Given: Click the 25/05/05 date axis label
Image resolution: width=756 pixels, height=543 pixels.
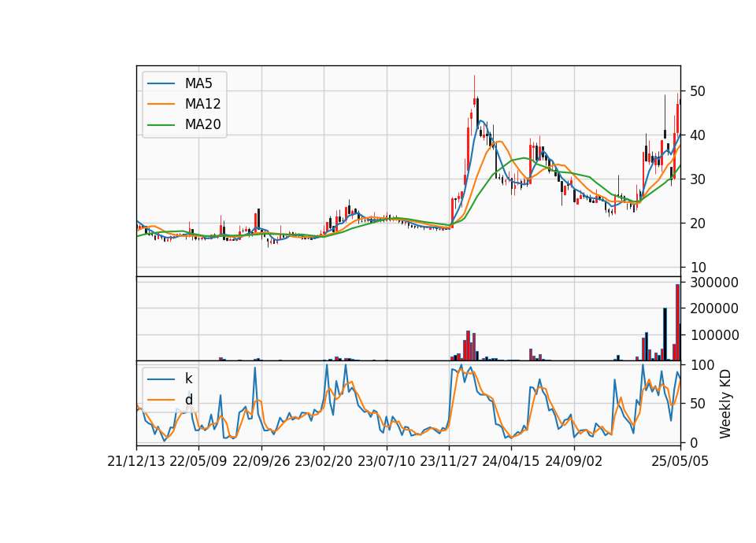Looking at the screenshot, I should click(x=680, y=462).
